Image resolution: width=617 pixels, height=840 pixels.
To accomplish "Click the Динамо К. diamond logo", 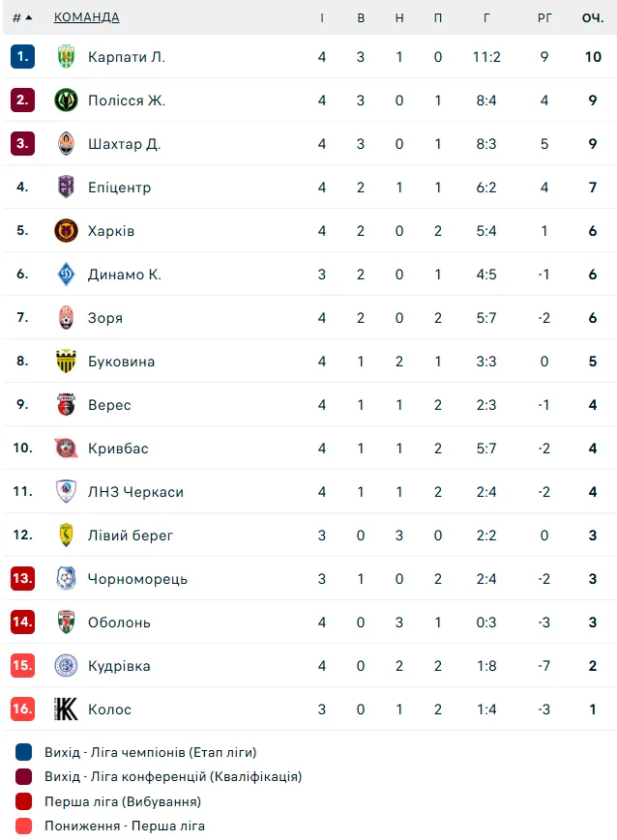I will (x=66, y=275).
